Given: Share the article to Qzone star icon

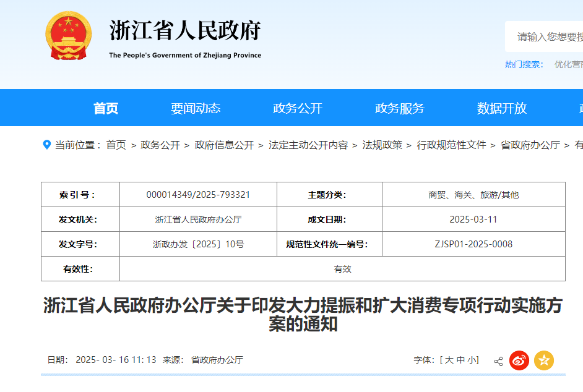Looking at the screenshot, I should pos(543,360).
